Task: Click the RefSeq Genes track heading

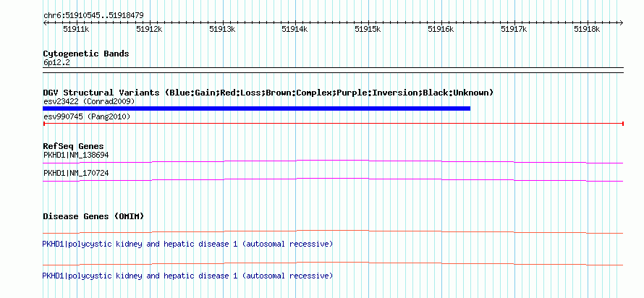Action: [x=74, y=146]
